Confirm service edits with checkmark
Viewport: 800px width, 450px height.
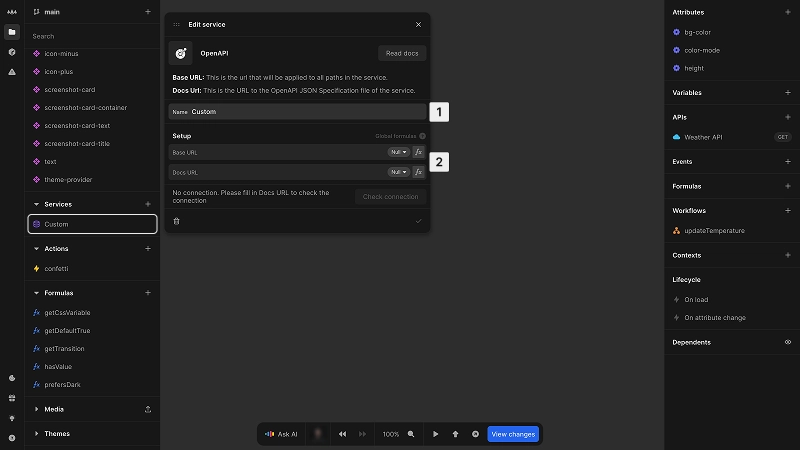(x=418, y=221)
